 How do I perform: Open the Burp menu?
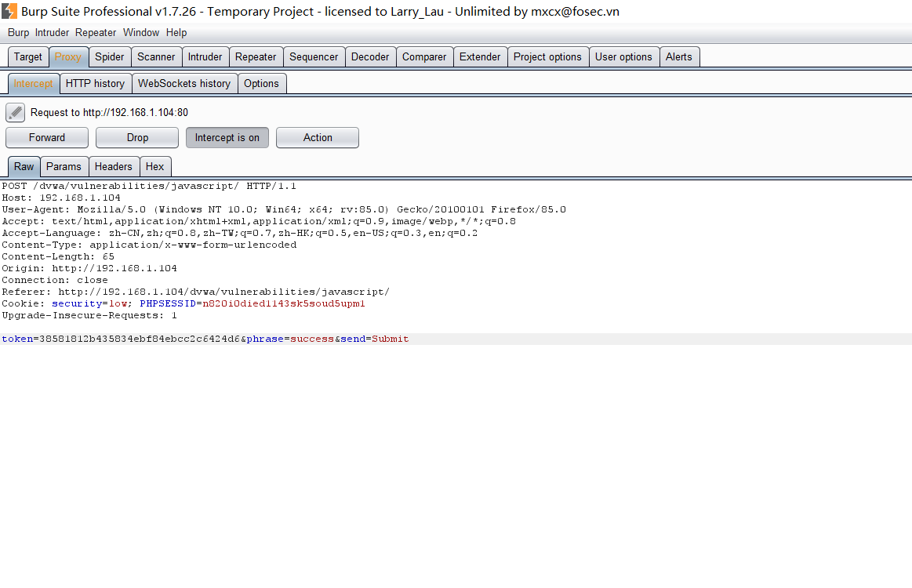(18, 32)
